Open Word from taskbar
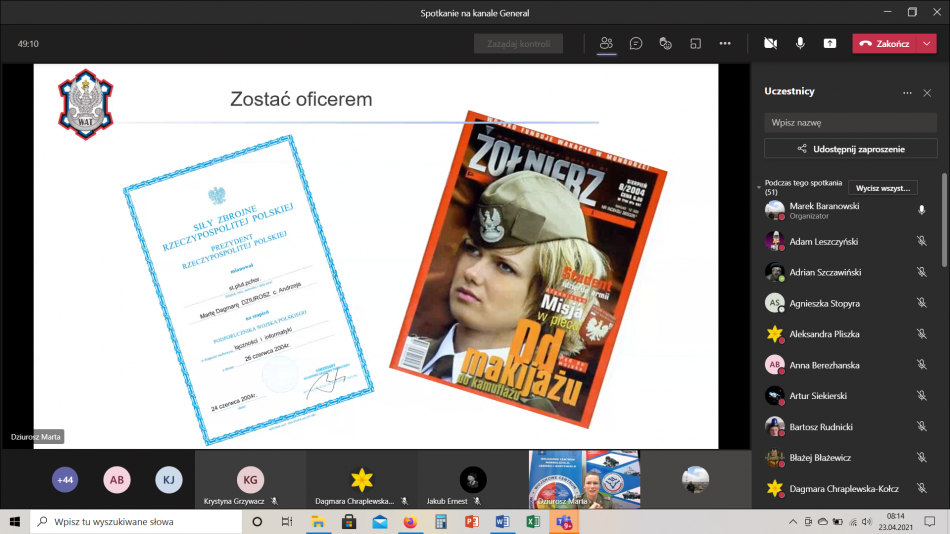This screenshot has height=534, width=950. [x=502, y=522]
